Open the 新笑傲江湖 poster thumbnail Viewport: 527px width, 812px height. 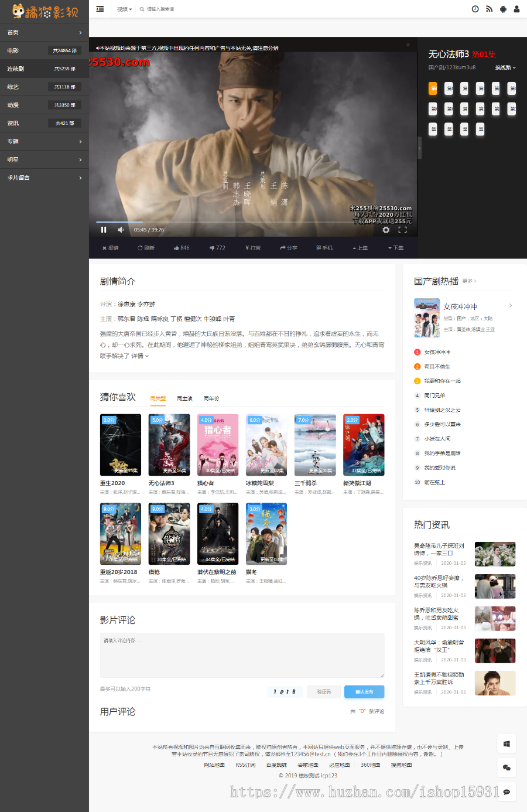point(364,445)
